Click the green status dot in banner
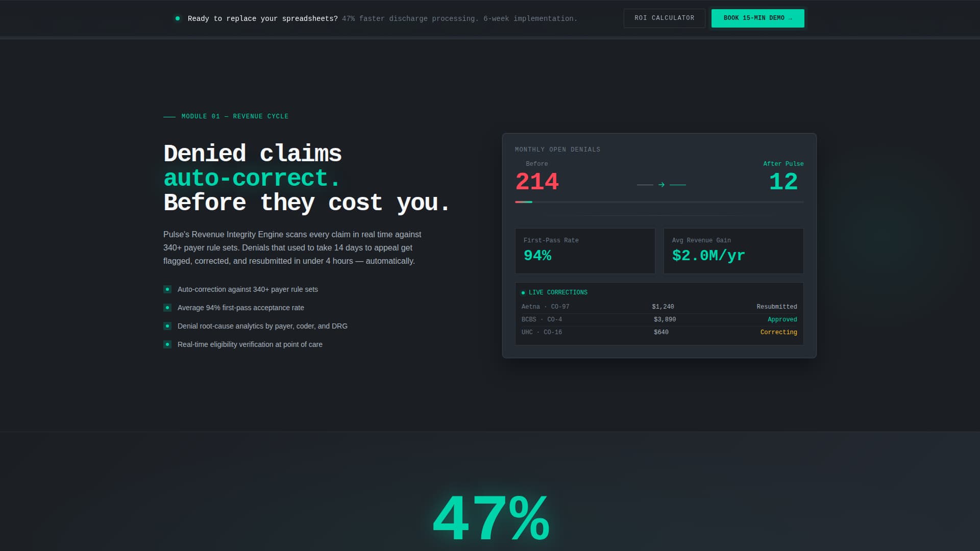This screenshot has height=551, width=980. coord(178,18)
